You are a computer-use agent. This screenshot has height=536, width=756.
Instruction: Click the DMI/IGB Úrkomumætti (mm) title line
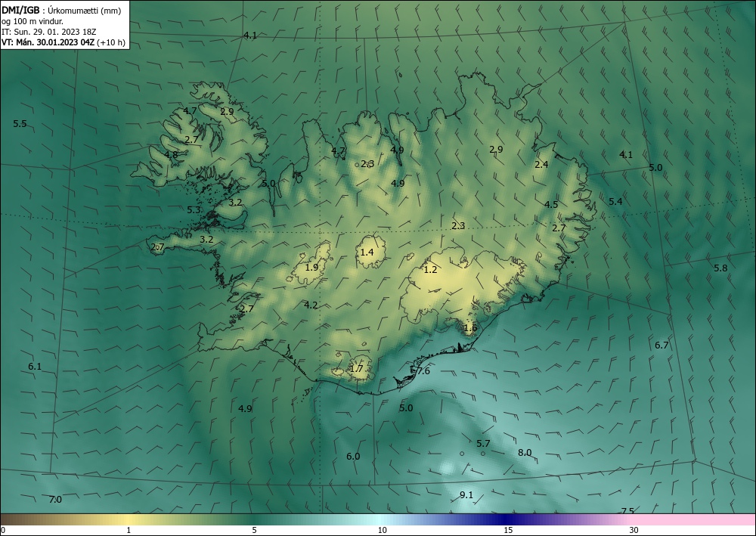[x=61, y=10]
